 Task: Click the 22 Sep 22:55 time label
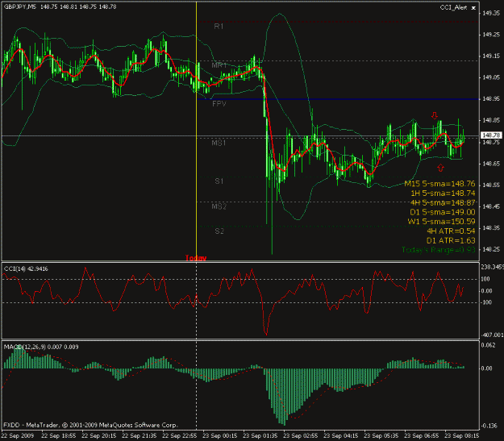tap(179, 436)
